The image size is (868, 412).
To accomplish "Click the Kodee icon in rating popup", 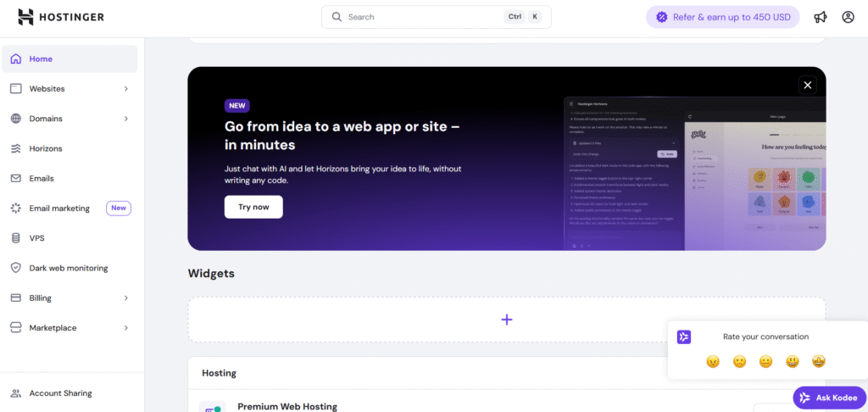I will tap(684, 337).
